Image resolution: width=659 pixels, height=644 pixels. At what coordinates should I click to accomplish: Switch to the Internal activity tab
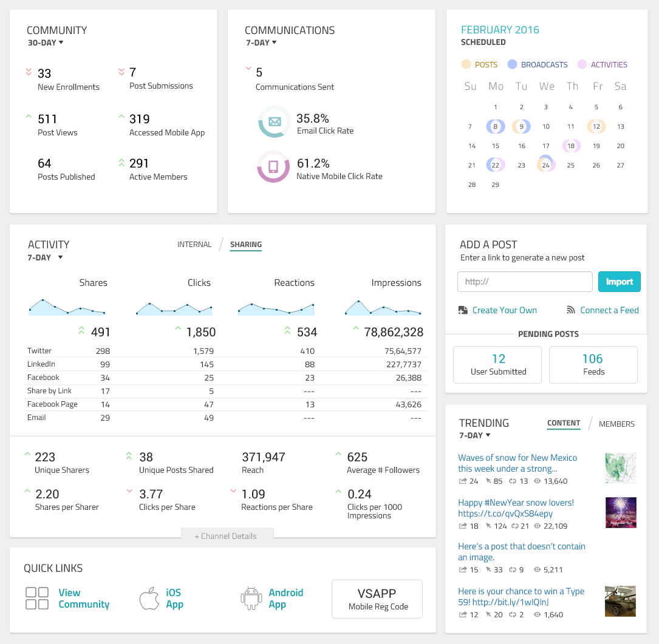tap(194, 245)
